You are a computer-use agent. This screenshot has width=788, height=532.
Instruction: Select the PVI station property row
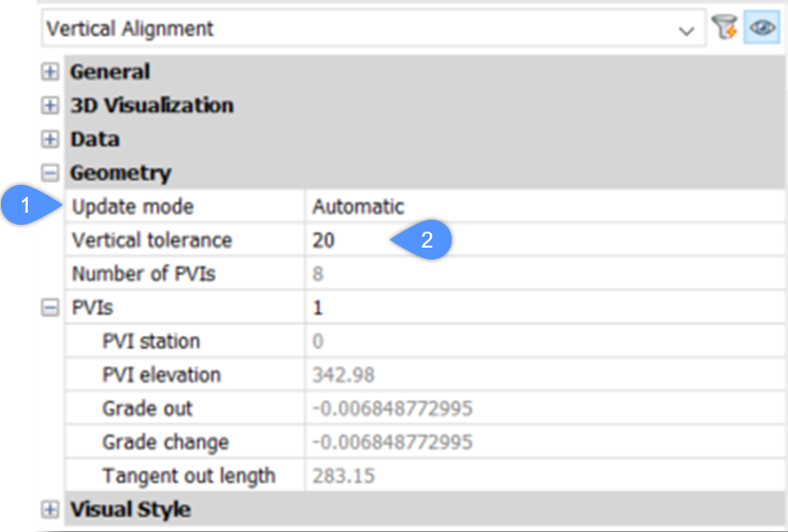(x=150, y=341)
